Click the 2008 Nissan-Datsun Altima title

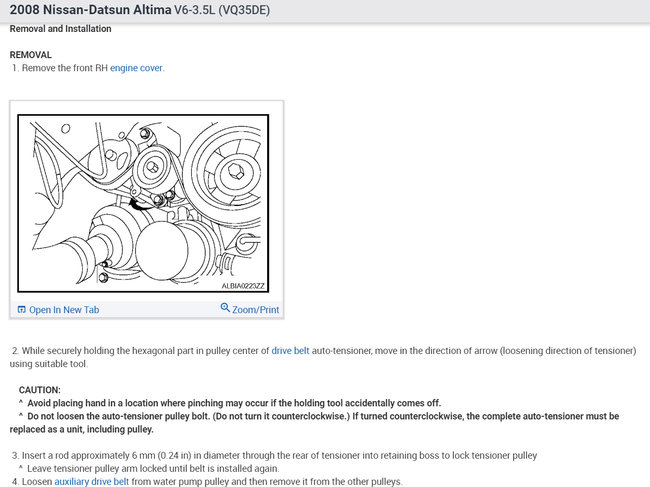point(90,10)
